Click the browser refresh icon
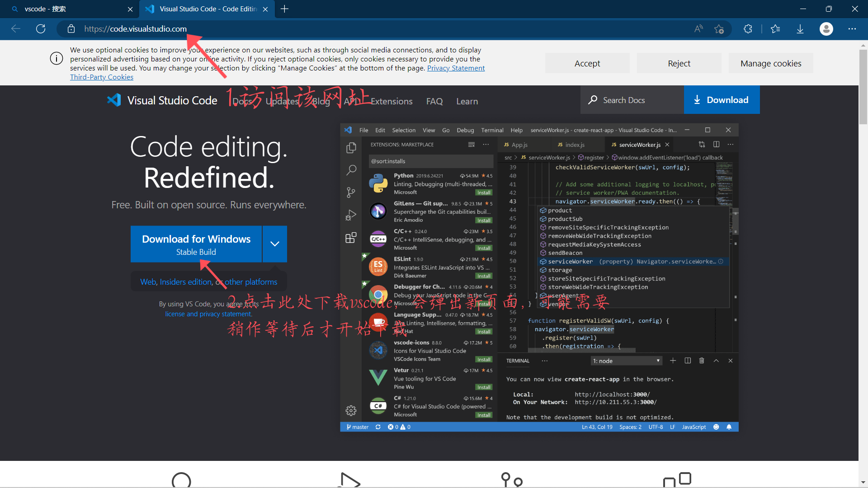The width and height of the screenshot is (868, 488). coord(41,29)
